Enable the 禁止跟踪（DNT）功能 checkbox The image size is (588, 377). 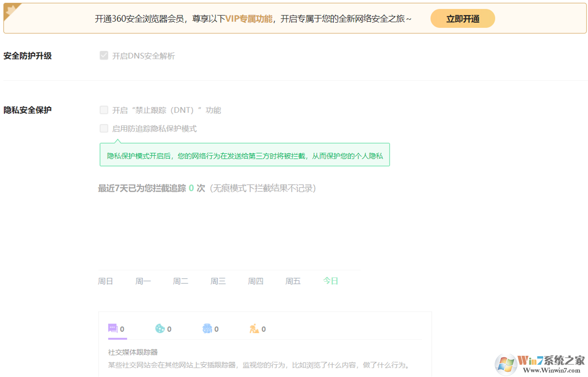[104, 109]
